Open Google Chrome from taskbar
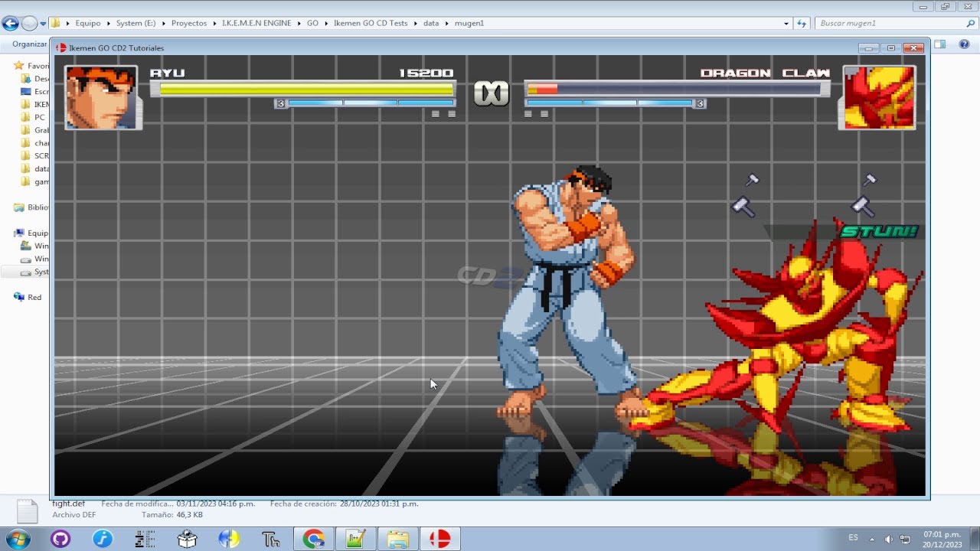The width and height of the screenshot is (980, 551). [x=313, y=539]
